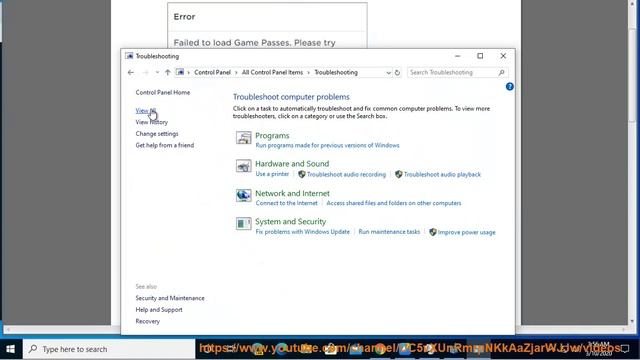Minimize the Troubleshooting window
Image resolution: width=640 pixels, height=360 pixels.
[x=458, y=56]
